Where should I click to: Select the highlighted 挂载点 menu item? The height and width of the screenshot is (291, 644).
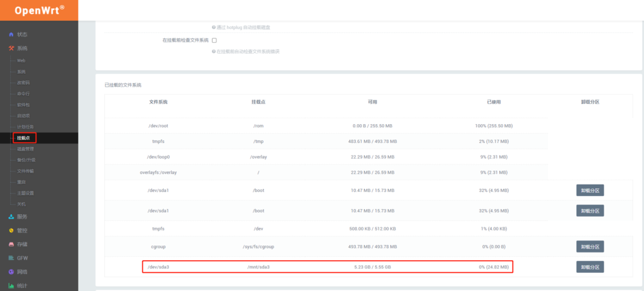click(24, 137)
